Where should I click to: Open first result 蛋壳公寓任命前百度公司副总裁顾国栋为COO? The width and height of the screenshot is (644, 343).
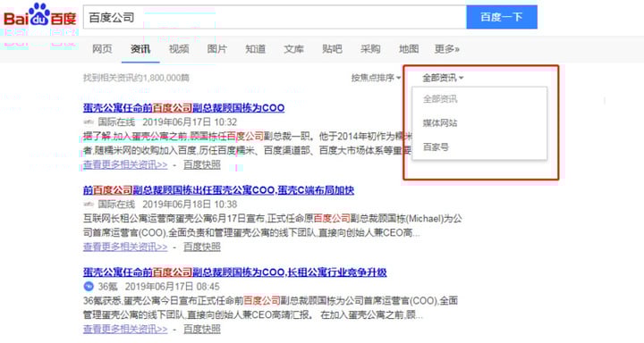(x=183, y=108)
